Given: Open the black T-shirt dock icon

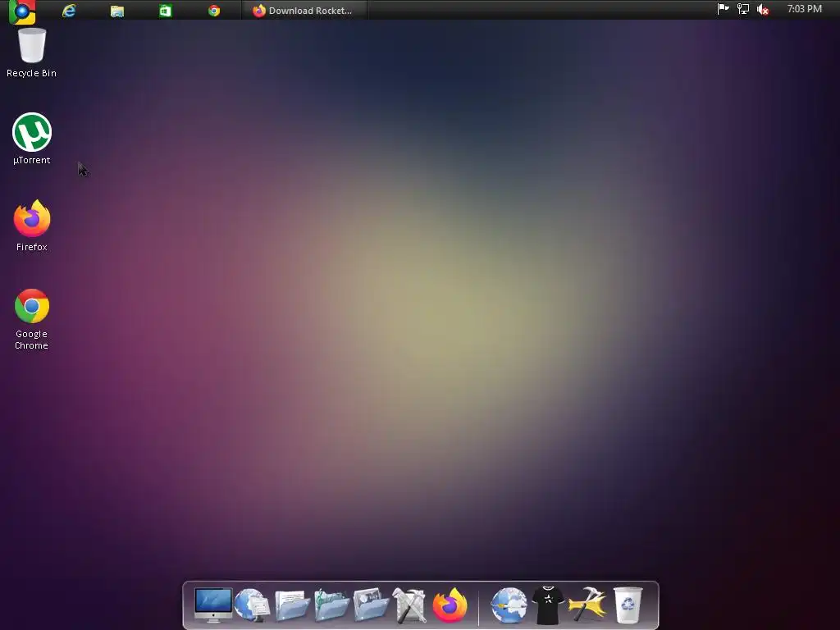Looking at the screenshot, I should [547, 605].
